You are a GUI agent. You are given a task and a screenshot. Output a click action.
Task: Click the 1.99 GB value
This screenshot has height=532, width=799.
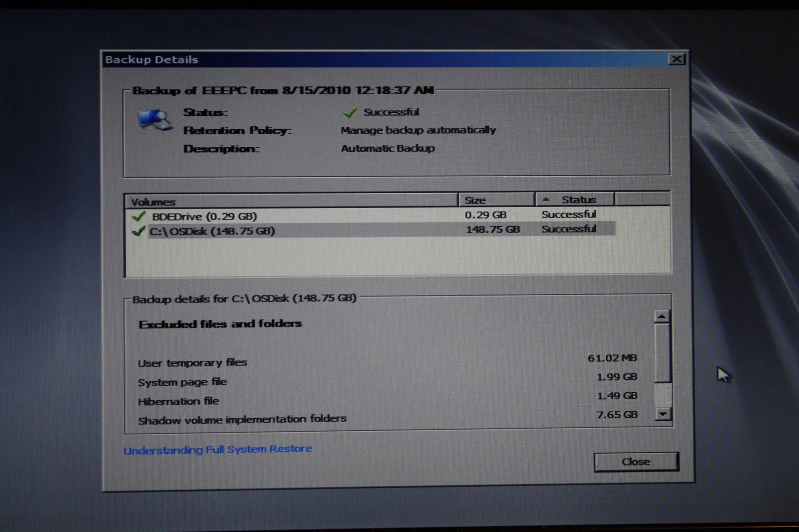[x=617, y=377]
